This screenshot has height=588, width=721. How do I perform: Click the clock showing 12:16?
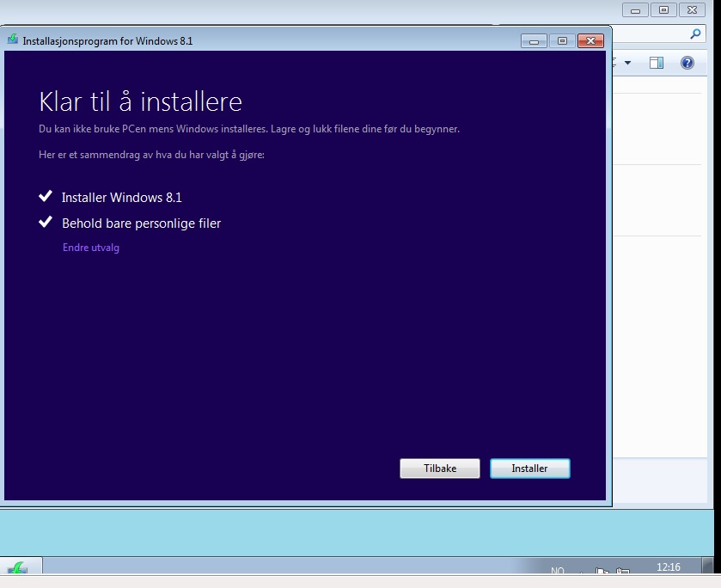pos(668,567)
